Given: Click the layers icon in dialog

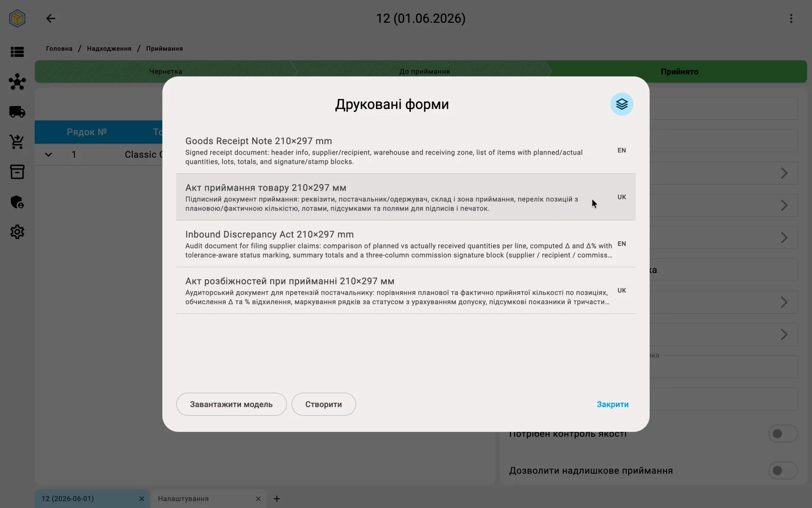Looking at the screenshot, I should [622, 104].
